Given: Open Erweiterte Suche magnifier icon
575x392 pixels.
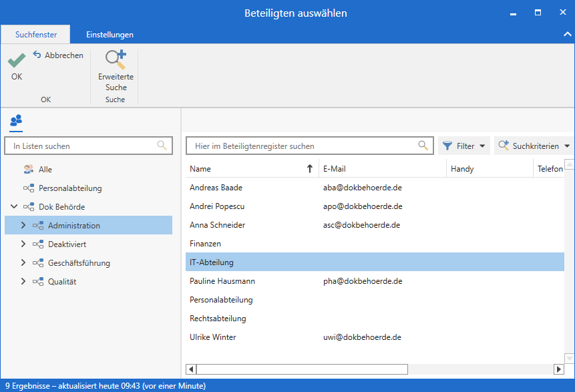Looking at the screenshot, I should (x=116, y=61).
